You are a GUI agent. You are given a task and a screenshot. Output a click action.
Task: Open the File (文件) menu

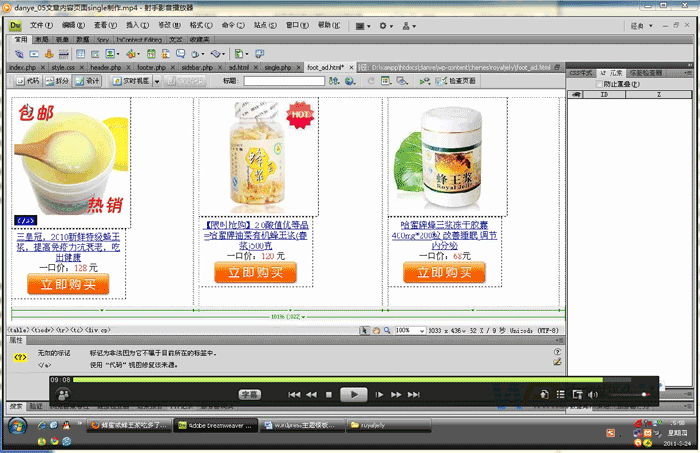coord(41,25)
